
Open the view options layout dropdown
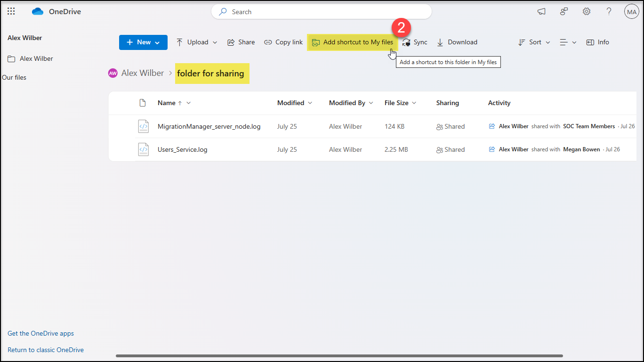pyautogui.click(x=568, y=42)
